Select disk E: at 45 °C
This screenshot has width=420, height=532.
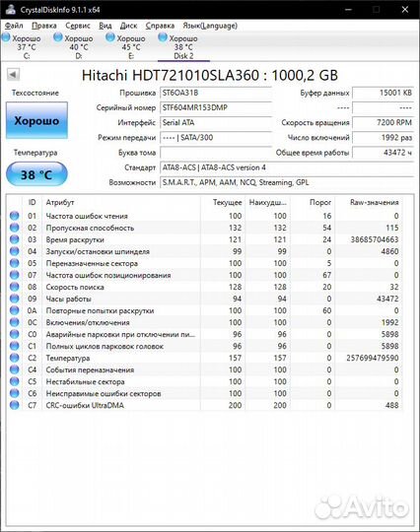pyautogui.click(x=127, y=47)
